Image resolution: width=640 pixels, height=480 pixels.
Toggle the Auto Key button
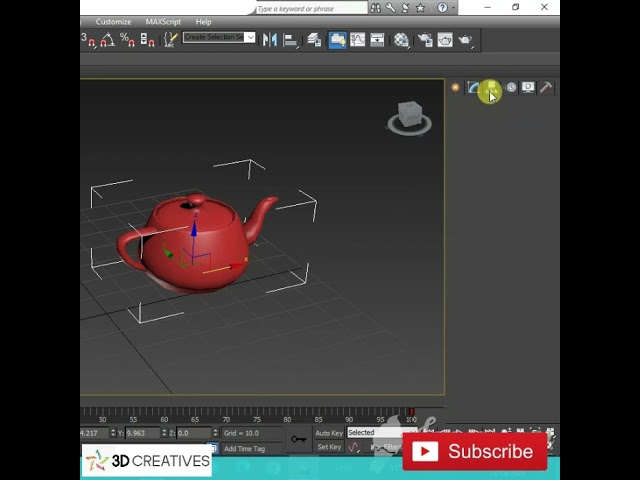coord(329,433)
